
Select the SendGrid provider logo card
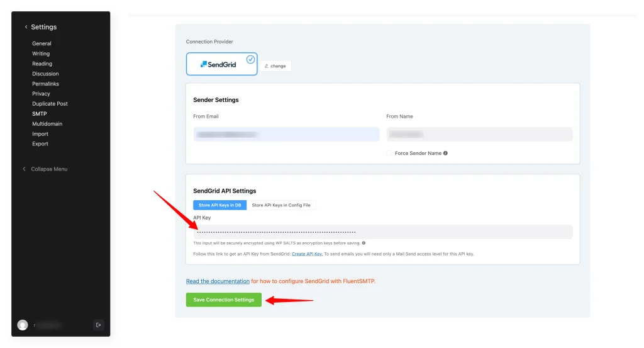point(221,64)
